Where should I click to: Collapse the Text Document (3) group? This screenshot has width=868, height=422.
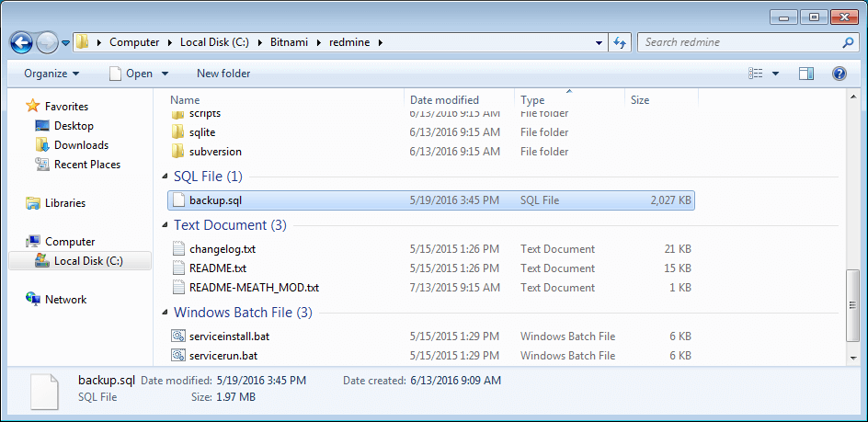coord(165,225)
